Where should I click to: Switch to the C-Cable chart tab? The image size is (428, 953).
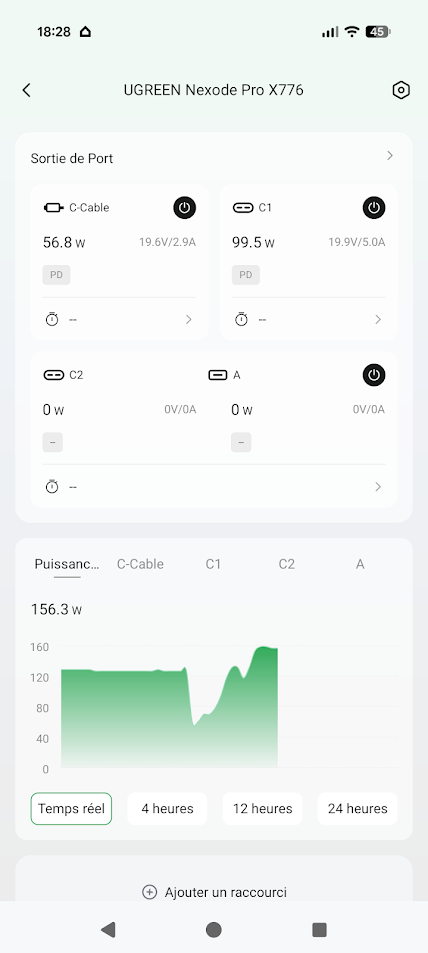pyautogui.click(x=140, y=564)
